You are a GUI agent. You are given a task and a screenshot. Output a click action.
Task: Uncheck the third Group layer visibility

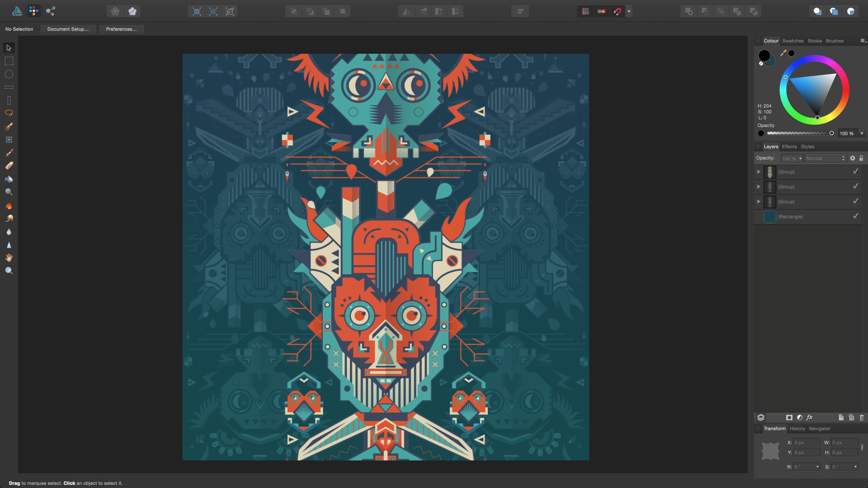point(855,201)
